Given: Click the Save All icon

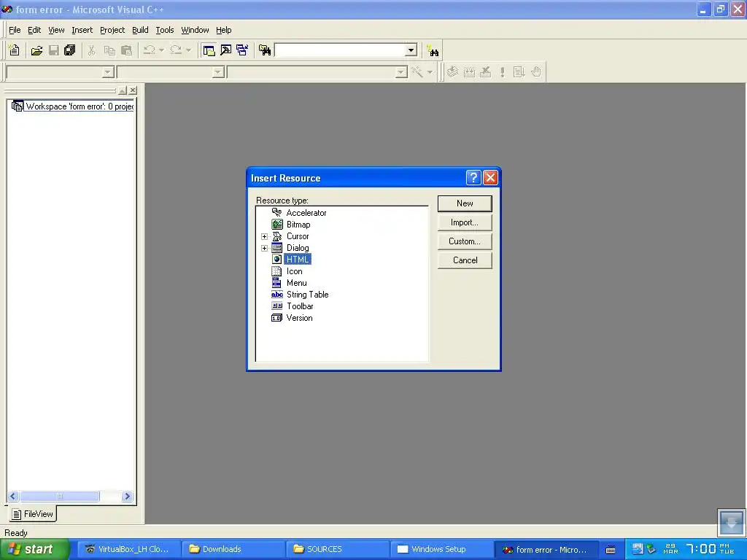Looking at the screenshot, I should [x=70, y=50].
